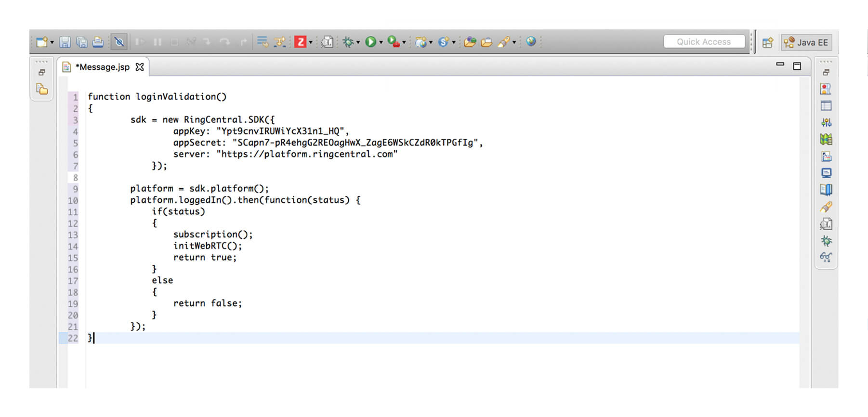
Task: Open the Expressions glasses icon in right sidebar
Action: point(826,257)
